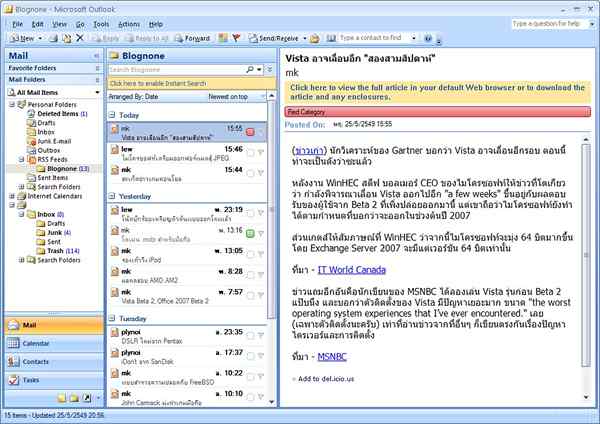Image resolution: width=600 pixels, height=424 pixels.
Task: Expand the Query Builder chevron beside search
Action: tap(269, 69)
